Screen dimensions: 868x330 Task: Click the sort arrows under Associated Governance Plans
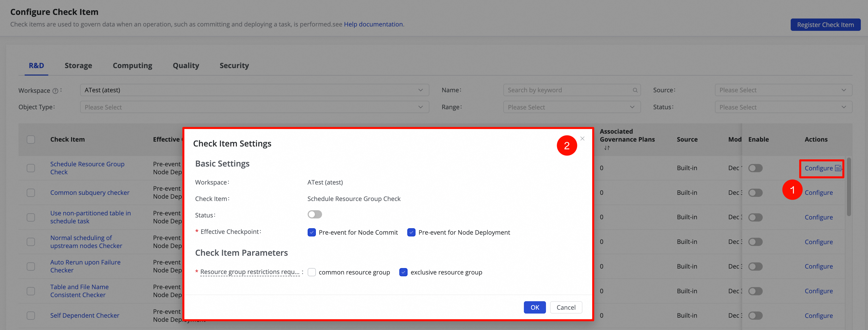607,148
